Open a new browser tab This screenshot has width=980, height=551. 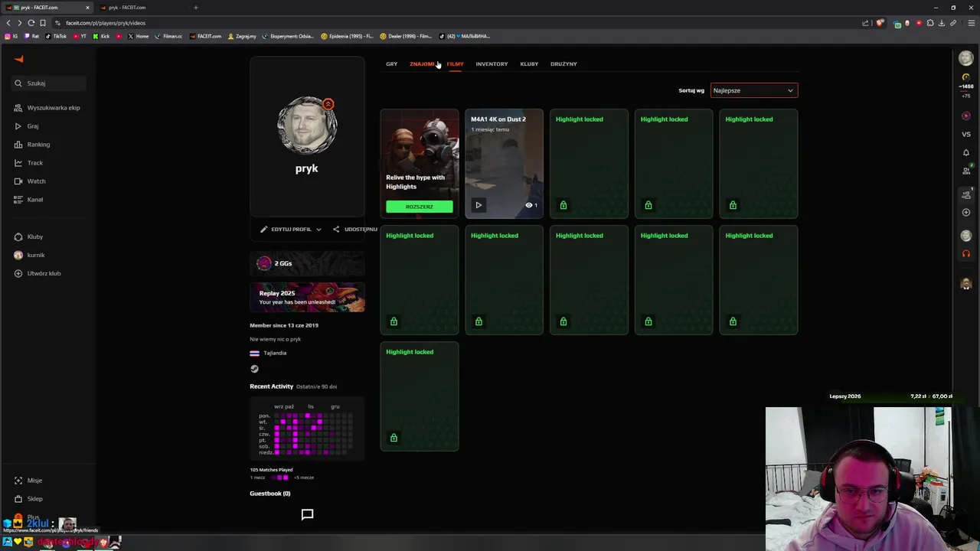coord(195,8)
